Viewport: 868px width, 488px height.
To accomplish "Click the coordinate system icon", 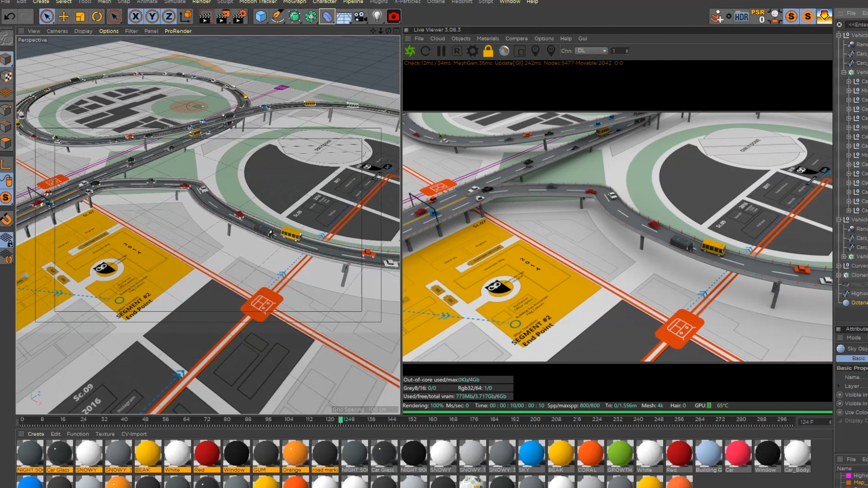I will [x=185, y=17].
